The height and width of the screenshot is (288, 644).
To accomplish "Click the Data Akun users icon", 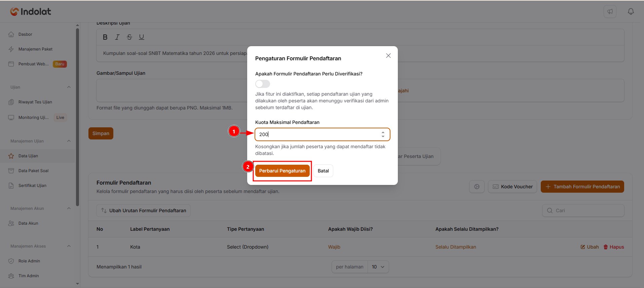I will pyautogui.click(x=11, y=223).
